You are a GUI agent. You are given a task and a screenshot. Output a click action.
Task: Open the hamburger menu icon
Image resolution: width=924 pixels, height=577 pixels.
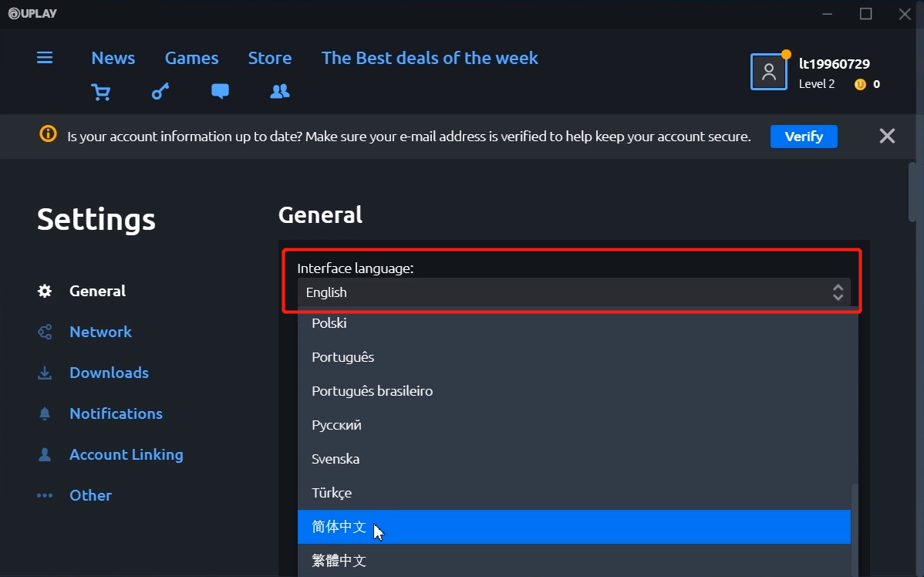[x=45, y=58]
